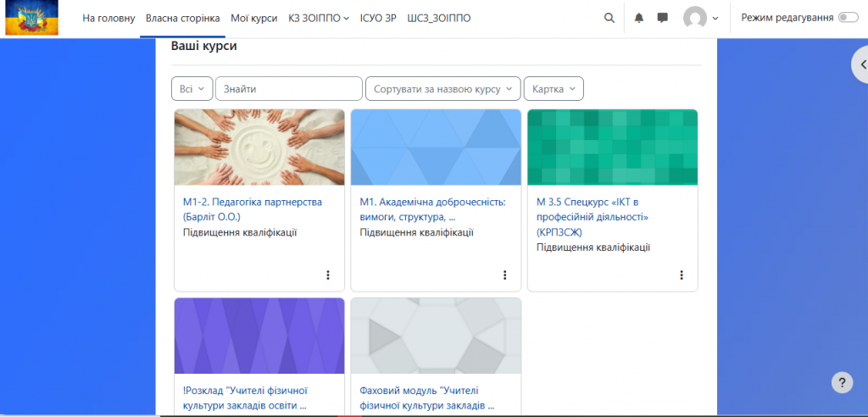Viewport: 868px width, 417px height.
Task: Open ІСУО ЗР link in navbar
Action: [377, 19]
